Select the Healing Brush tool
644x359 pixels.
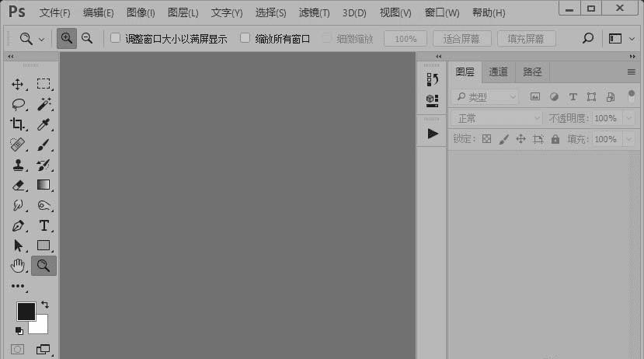(x=17, y=145)
